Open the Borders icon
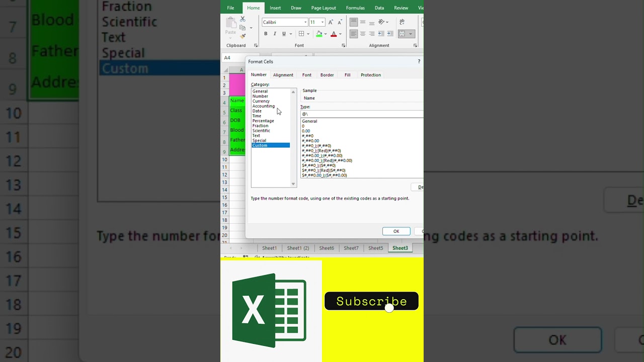Image resolution: width=644 pixels, height=362 pixels. pyautogui.click(x=301, y=34)
